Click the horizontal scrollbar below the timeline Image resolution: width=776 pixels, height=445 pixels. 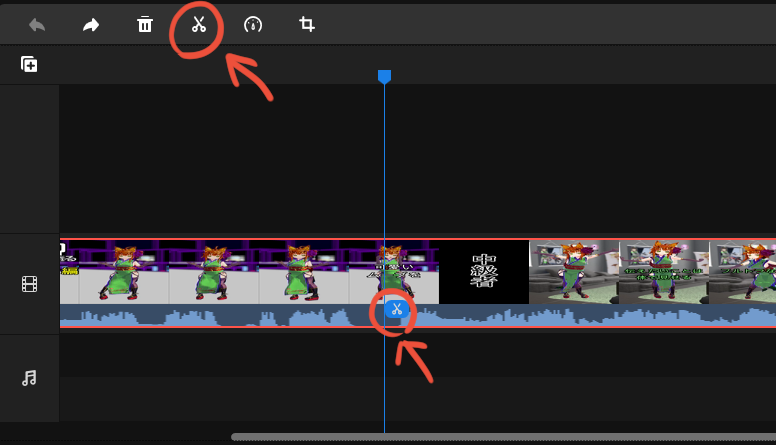click(x=500, y=437)
